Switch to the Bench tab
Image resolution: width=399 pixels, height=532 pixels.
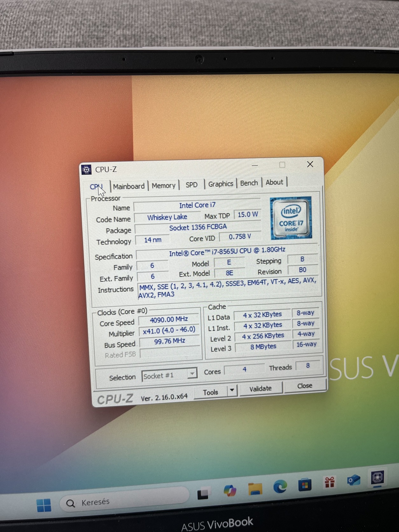coord(249,183)
